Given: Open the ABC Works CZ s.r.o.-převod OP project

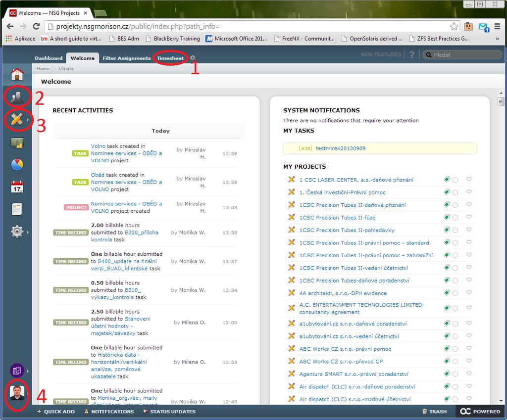Looking at the screenshot, I should pyautogui.click(x=341, y=361).
